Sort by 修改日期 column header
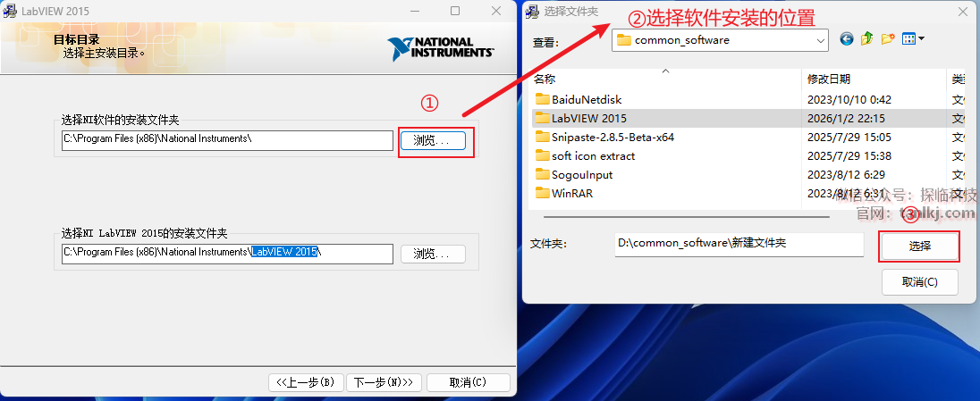The width and height of the screenshot is (980, 401). click(874, 79)
